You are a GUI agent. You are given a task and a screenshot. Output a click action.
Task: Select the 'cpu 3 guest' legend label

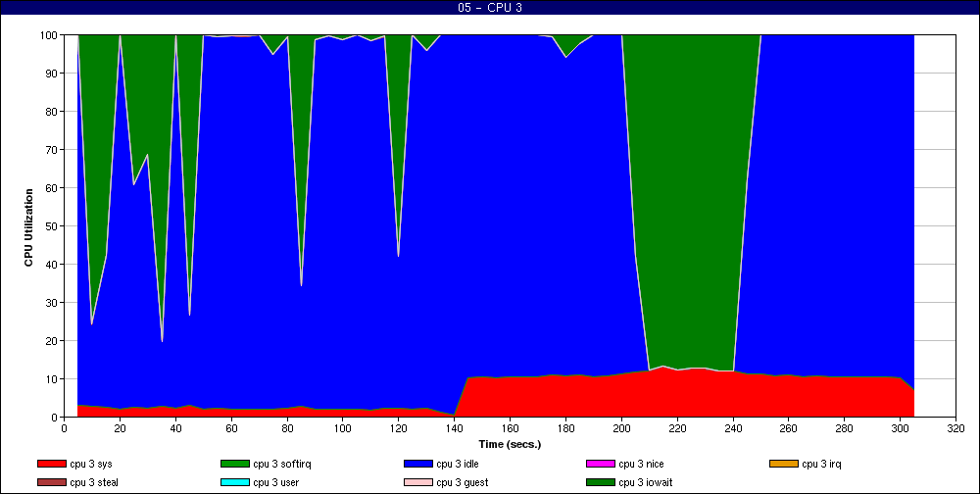click(462, 482)
